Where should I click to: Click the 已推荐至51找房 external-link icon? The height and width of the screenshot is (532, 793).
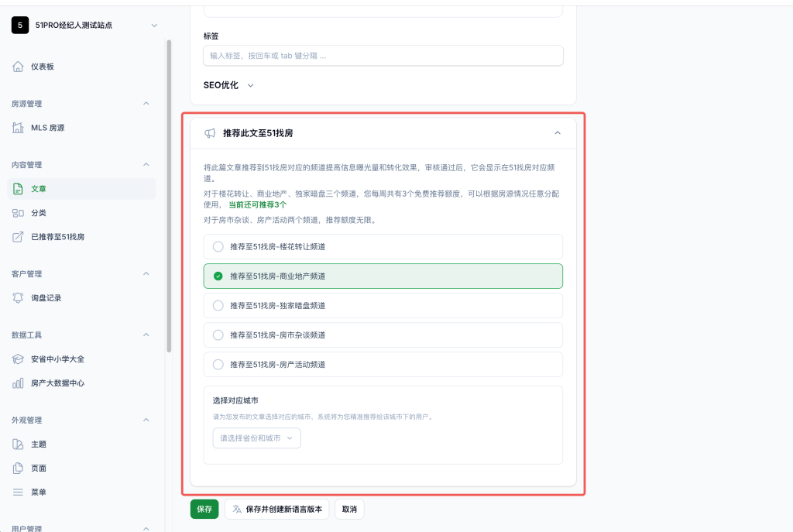tap(18, 237)
